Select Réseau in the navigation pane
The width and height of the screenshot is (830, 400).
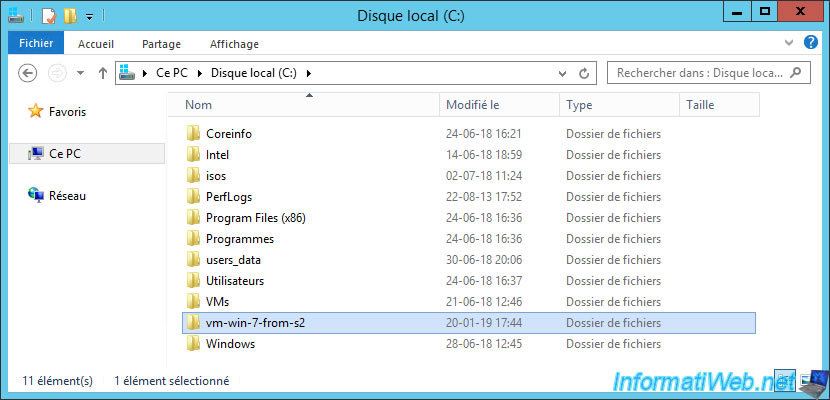click(x=66, y=196)
